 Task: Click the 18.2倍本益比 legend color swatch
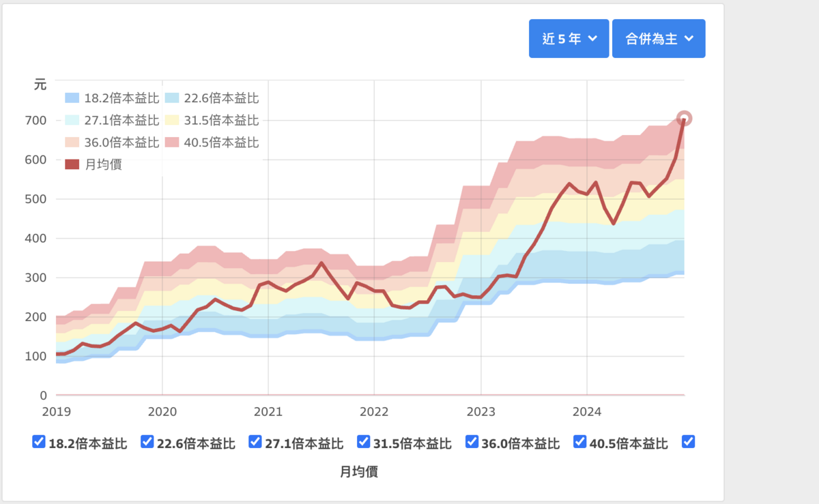click(x=73, y=98)
